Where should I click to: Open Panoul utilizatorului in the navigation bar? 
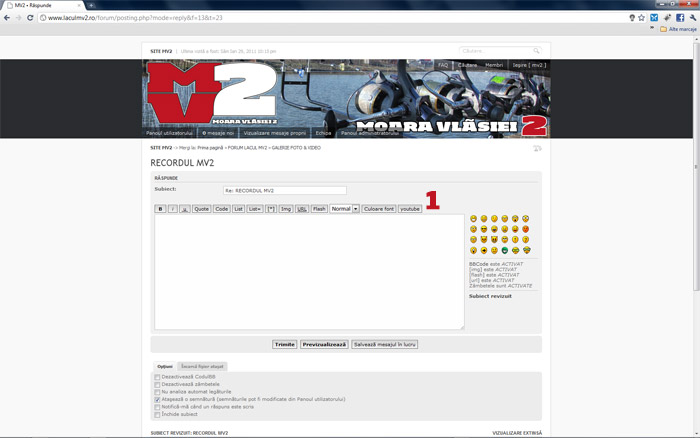coord(169,133)
